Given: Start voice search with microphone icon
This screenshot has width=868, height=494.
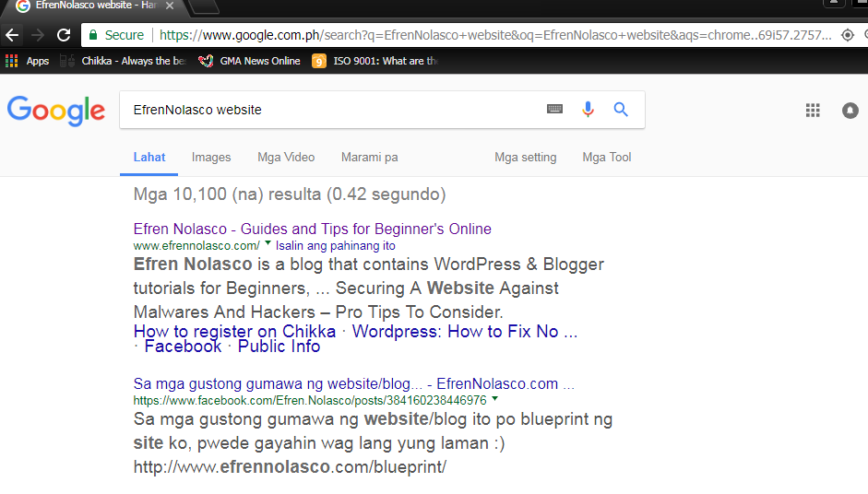Looking at the screenshot, I should coord(588,109).
